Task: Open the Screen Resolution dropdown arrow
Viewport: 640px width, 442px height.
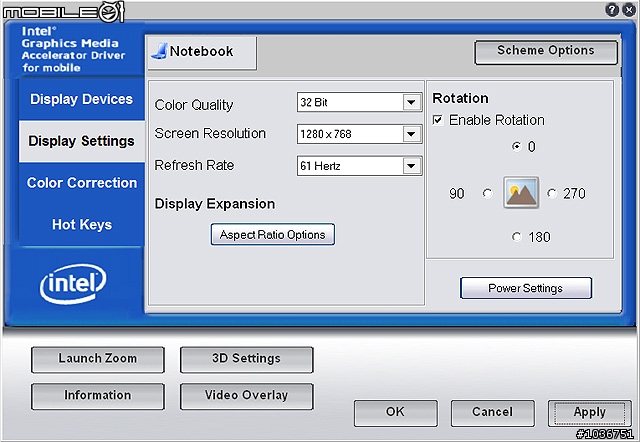Action: click(x=411, y=134)
